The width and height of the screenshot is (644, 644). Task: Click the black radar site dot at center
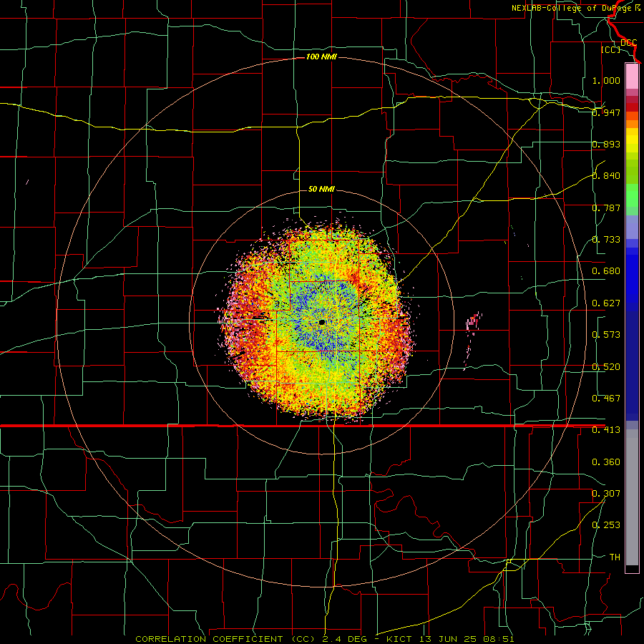pos(322,323)
